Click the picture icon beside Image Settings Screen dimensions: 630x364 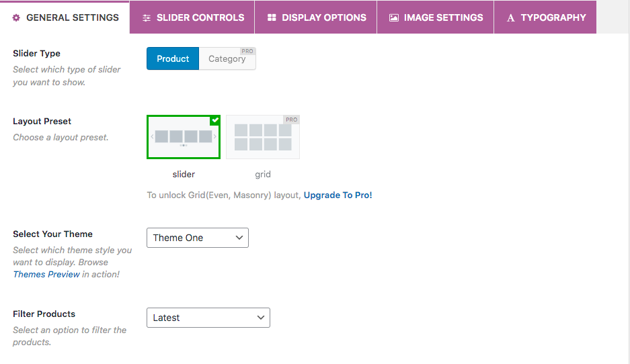tap(394, 17)
